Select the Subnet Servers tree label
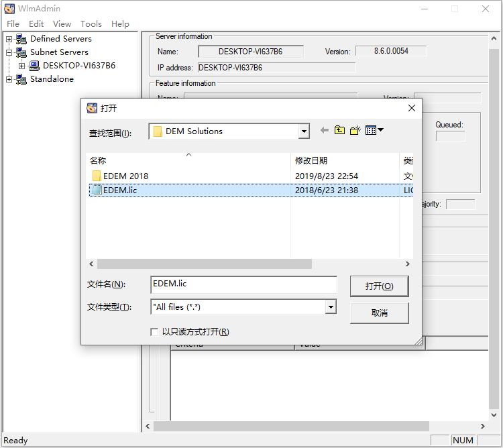503x448 pixels. [x=59, y=52]
